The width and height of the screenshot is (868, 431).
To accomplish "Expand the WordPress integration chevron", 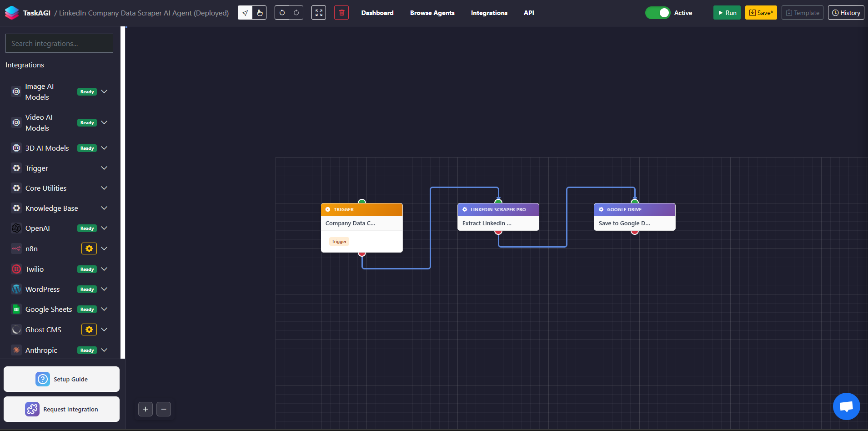I will coord(104,289).
